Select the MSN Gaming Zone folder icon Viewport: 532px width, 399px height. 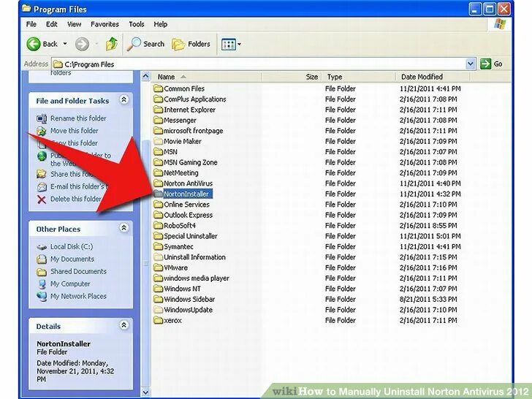(x=158, y=162)
